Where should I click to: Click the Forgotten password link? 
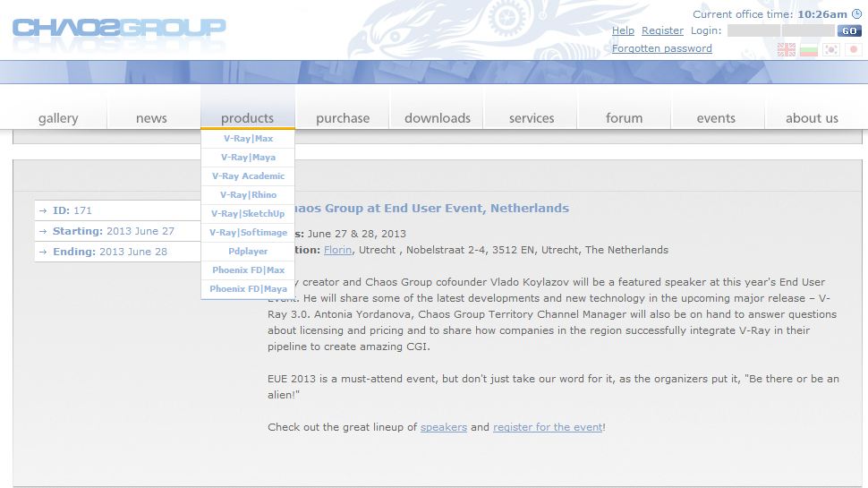(x=661, y=48)
